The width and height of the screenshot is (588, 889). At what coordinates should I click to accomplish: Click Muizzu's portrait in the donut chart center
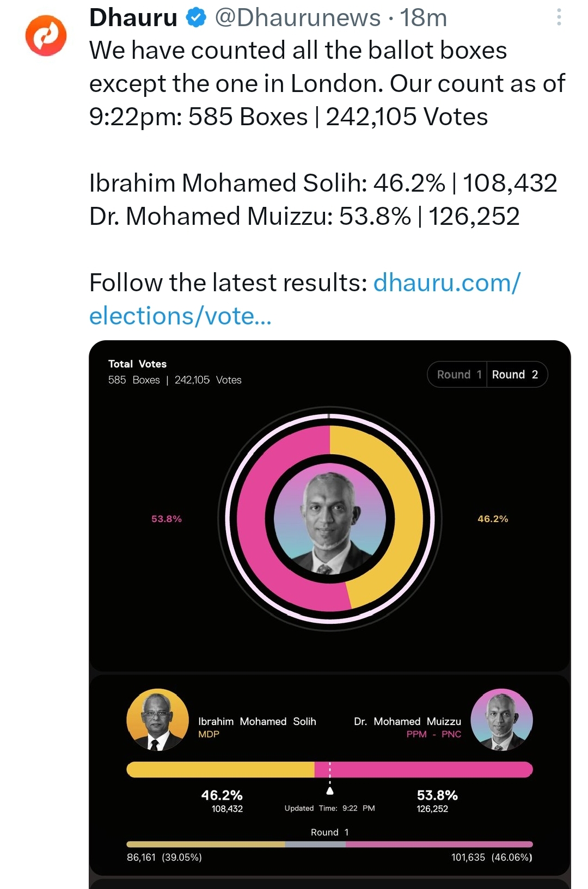tap(330, 519)
